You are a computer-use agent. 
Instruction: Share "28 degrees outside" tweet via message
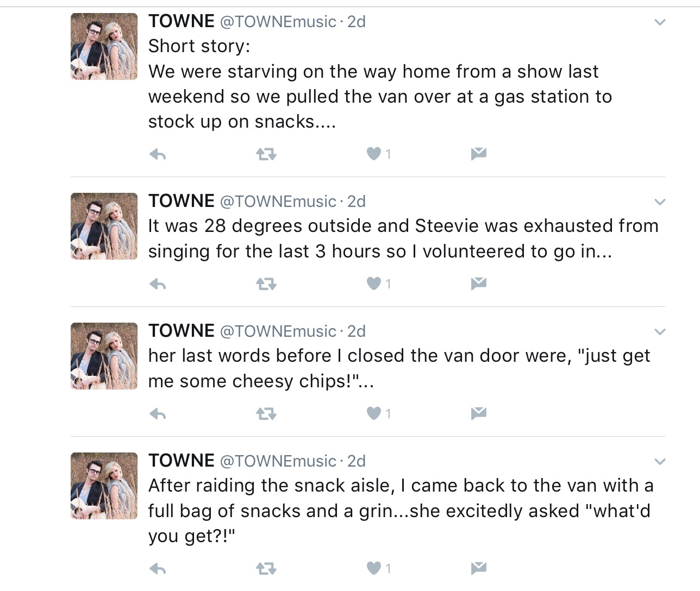(478, 284)
